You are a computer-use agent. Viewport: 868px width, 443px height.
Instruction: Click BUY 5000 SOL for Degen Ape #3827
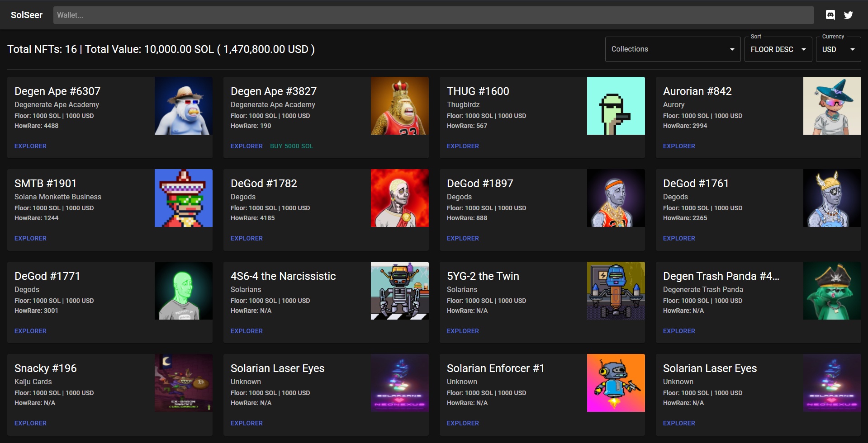291,146
